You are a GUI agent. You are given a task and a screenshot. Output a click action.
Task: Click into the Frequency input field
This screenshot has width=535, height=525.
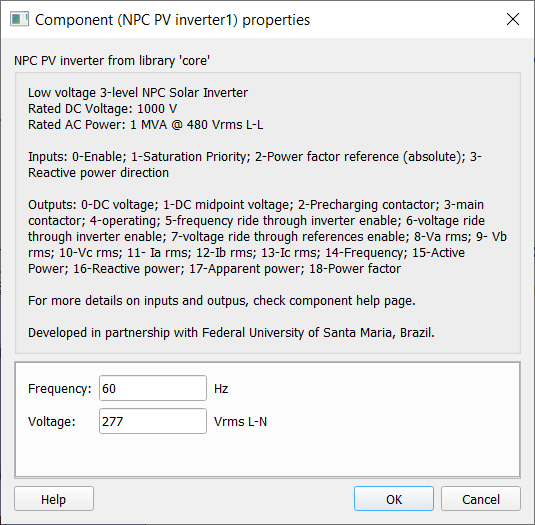[x=153, y=388]
